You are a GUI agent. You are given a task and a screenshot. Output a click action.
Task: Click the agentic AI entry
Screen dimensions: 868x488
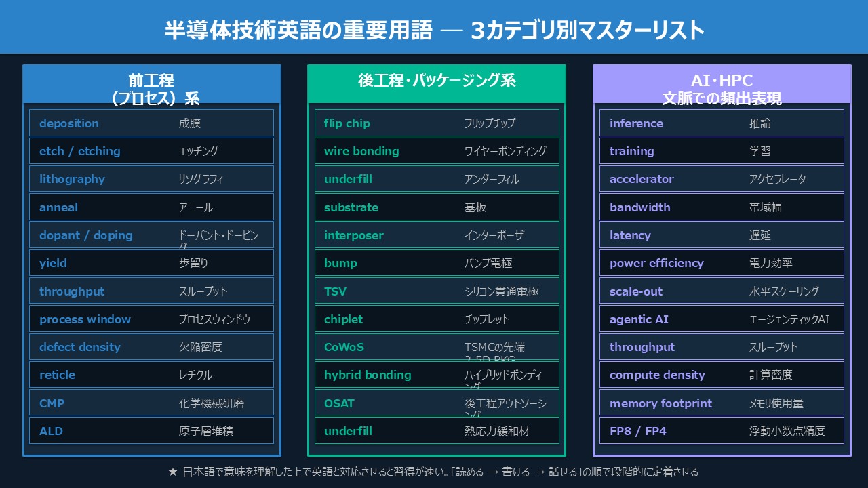coord(722,319)
